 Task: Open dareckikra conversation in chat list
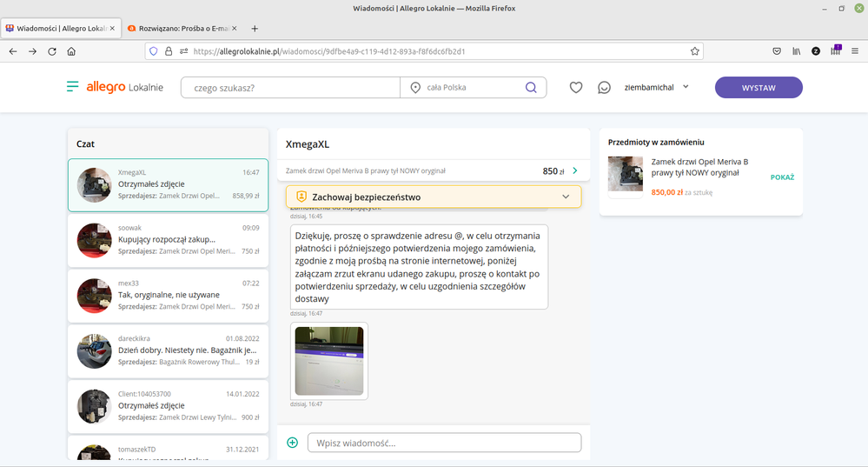tap(169, 351)
